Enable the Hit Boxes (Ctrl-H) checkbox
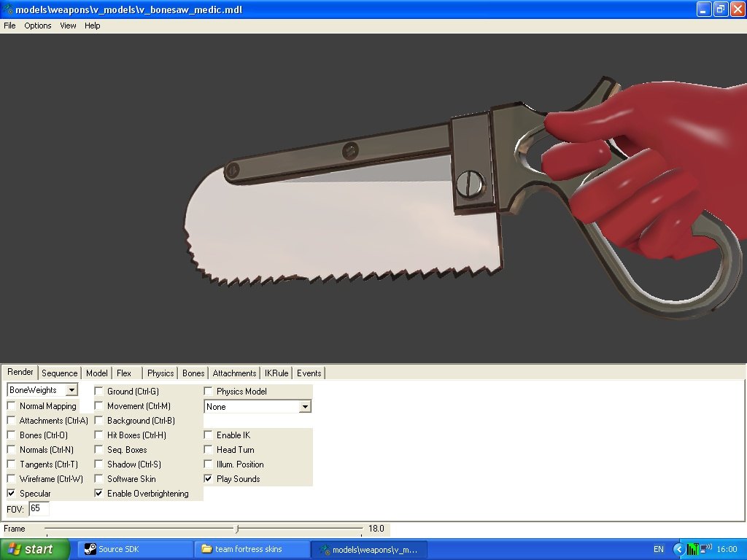 [x=99, y=435]
